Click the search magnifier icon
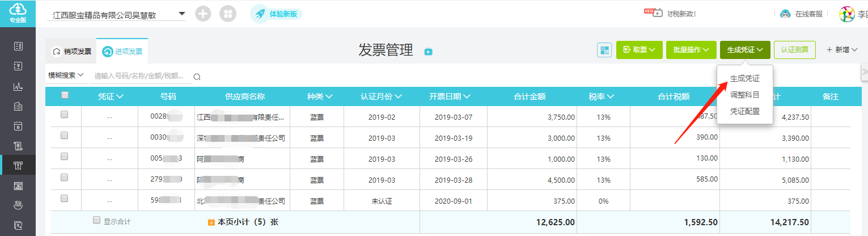 (x=197, y=77)
